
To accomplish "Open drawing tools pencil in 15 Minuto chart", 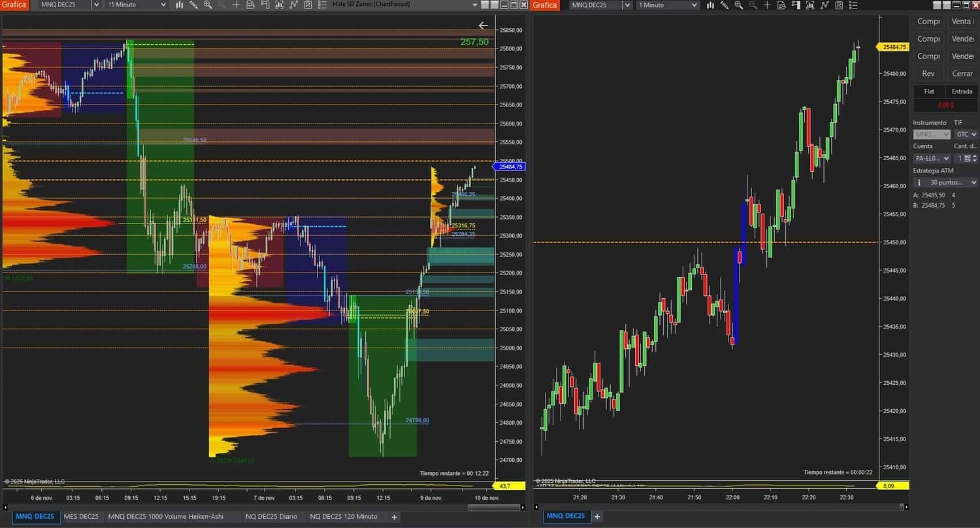I will click(x=194, y=5).
